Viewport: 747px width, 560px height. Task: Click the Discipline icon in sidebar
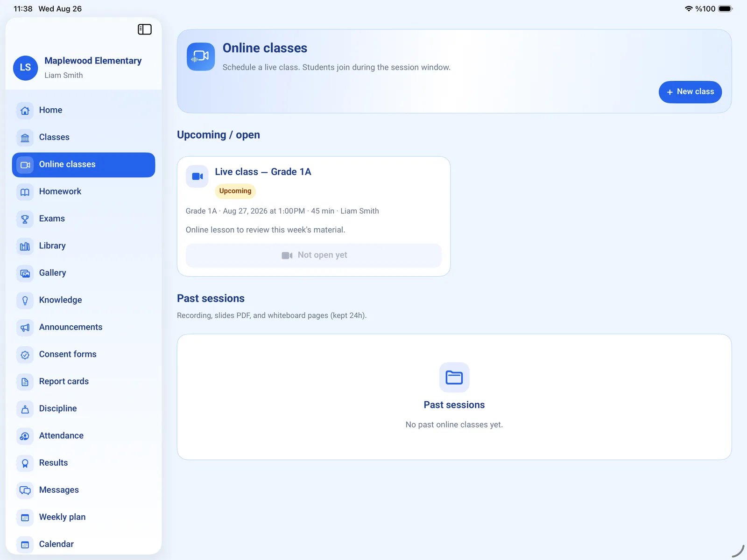pyautogui.click(x=25, y=409)
